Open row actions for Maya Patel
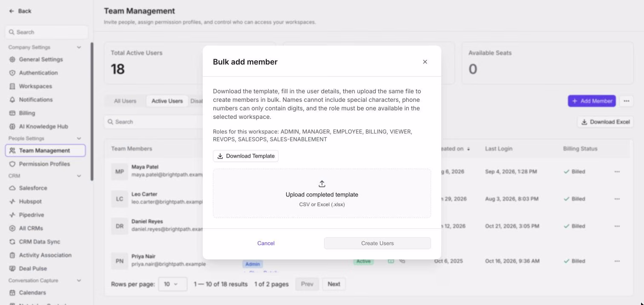Screen dimensions: 644x305 [x=617, y=172]
